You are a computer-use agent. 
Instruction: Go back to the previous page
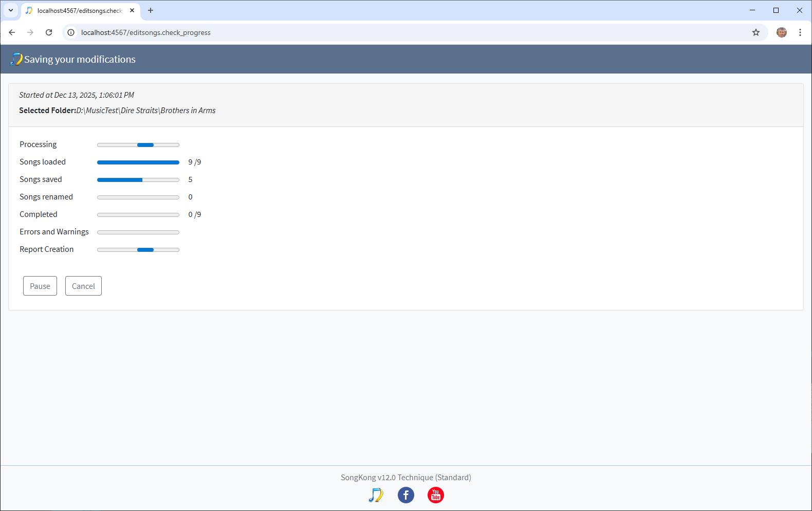coord(12,32)
